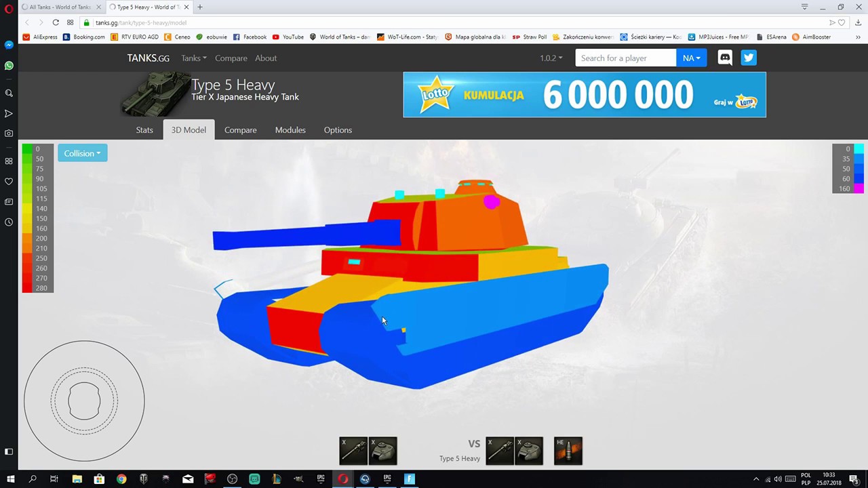Open the sidebar history clock icon

point(9,222)
